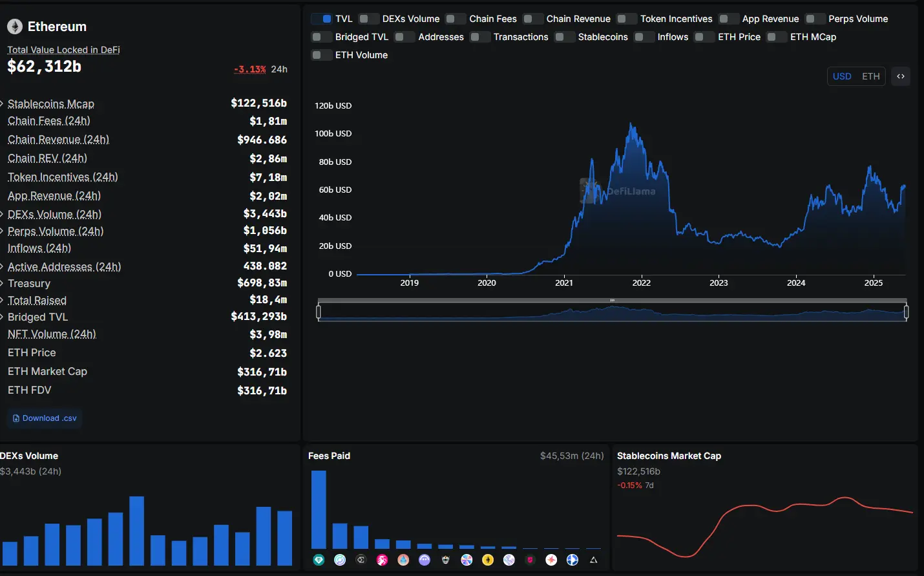The height and width of the screenshot is (576, 924).
Task: Open the embed chart code icon
Action: [x=901, y=76]
